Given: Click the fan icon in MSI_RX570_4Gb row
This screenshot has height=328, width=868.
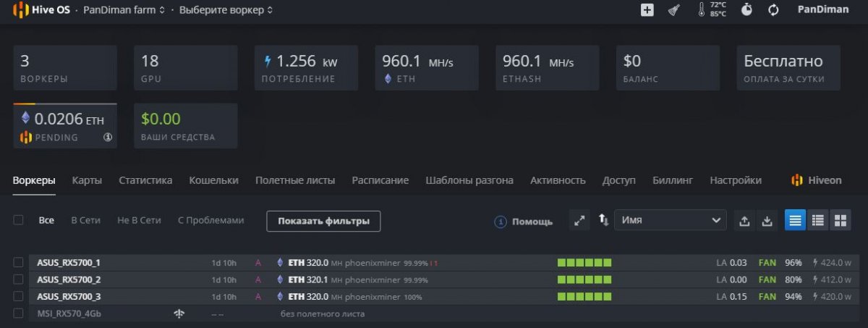Looking at the screenshot, I should click(x=179, y=314).
